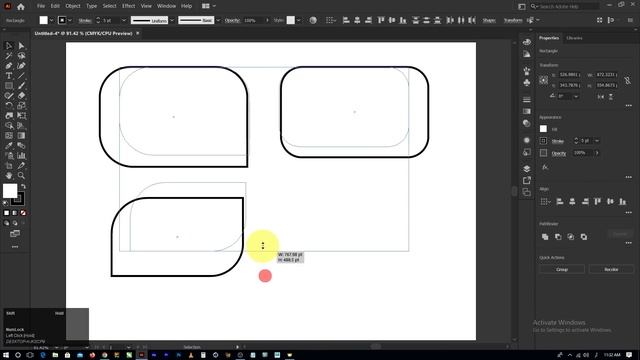
Task: Switch paint mode to Gradient
Action: (15, 213)
